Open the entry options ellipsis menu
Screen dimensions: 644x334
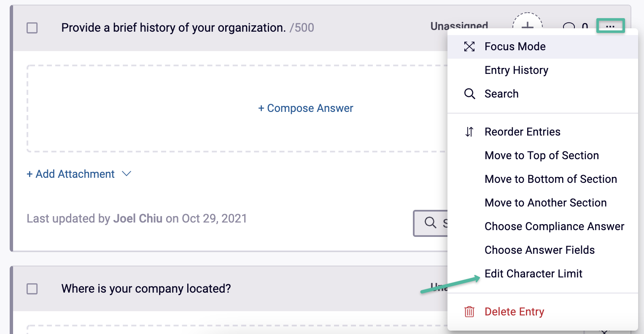[x=610, y=26]
